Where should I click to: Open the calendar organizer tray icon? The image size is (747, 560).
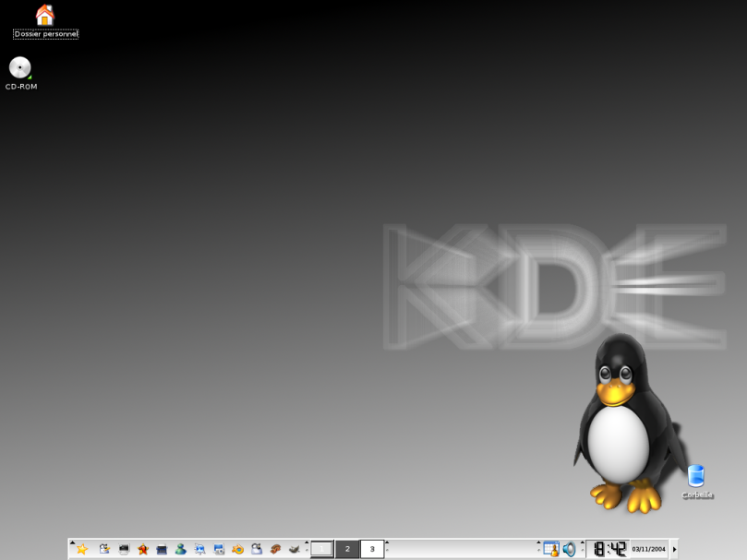(551, 549)
